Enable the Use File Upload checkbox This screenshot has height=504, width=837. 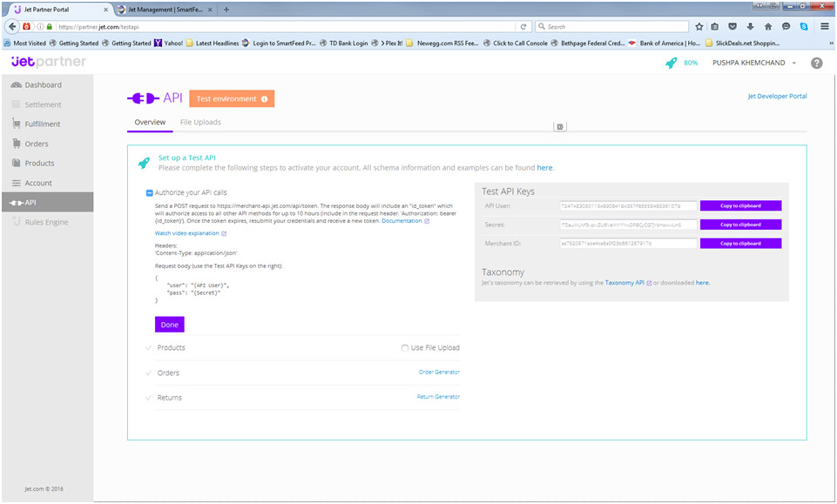(x=405, y=347)
